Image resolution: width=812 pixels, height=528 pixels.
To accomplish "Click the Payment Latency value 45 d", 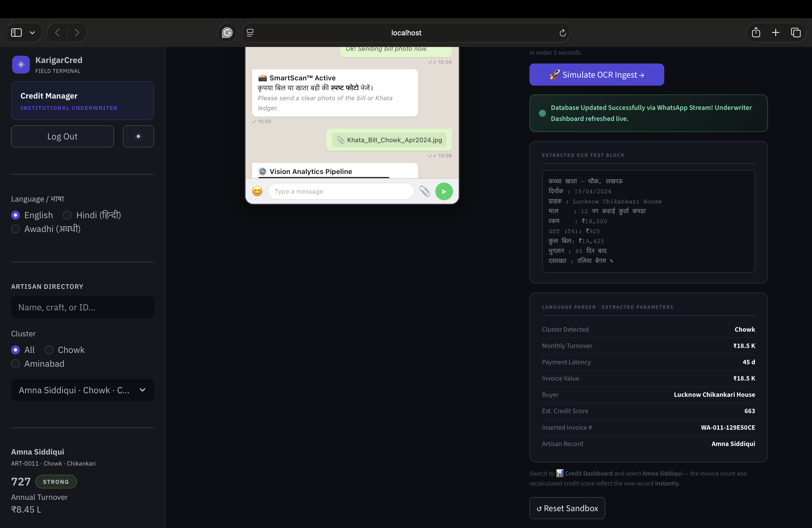I will click(748, 362).
